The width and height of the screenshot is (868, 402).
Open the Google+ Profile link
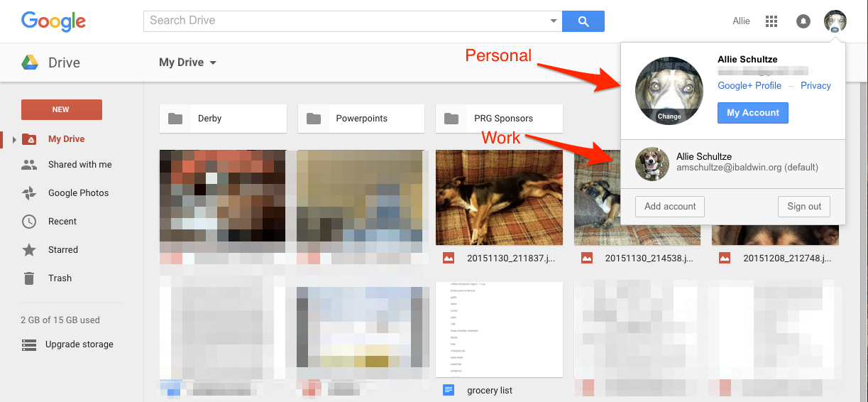coord(749,85)
